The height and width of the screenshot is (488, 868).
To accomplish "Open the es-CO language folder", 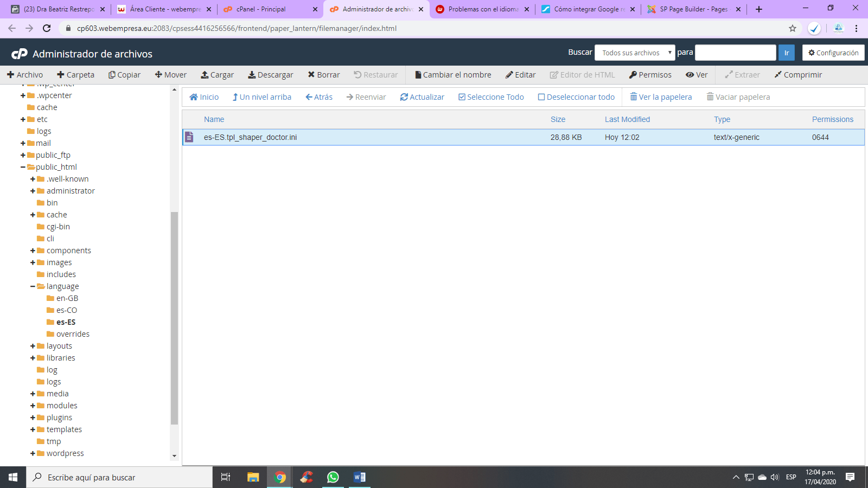I will click(x=66, y=310).
